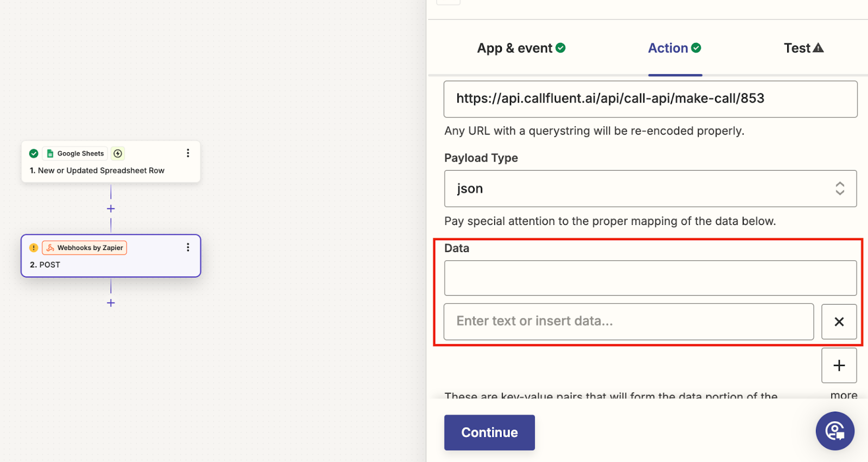
Task: Click the Data key input field
Action: pos(650,278)
